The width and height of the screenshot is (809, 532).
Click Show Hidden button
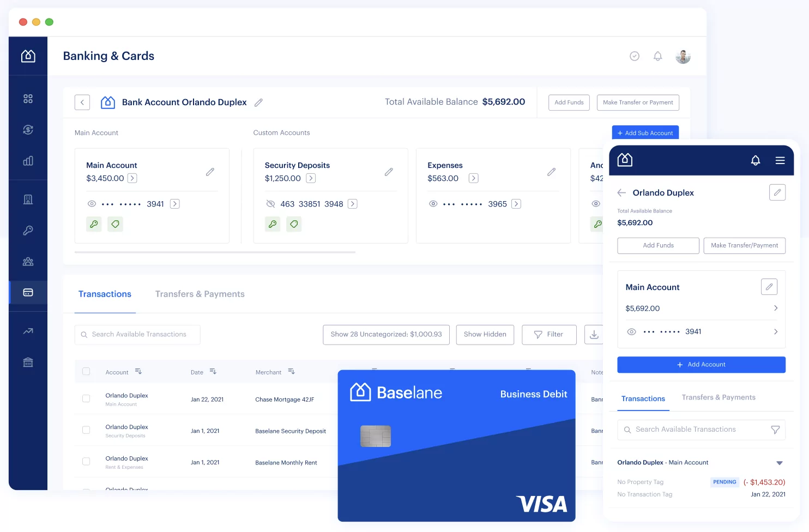click(x=485, y=335)
